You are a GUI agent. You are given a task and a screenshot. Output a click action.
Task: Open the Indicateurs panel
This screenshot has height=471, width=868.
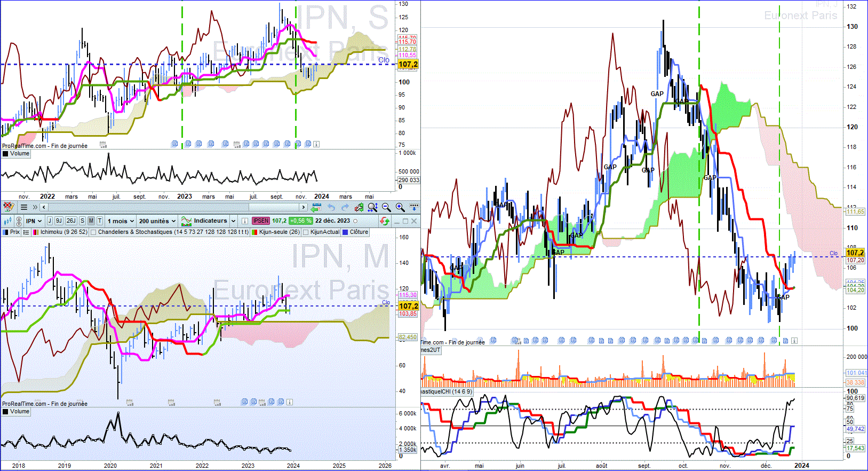(204, 221)
